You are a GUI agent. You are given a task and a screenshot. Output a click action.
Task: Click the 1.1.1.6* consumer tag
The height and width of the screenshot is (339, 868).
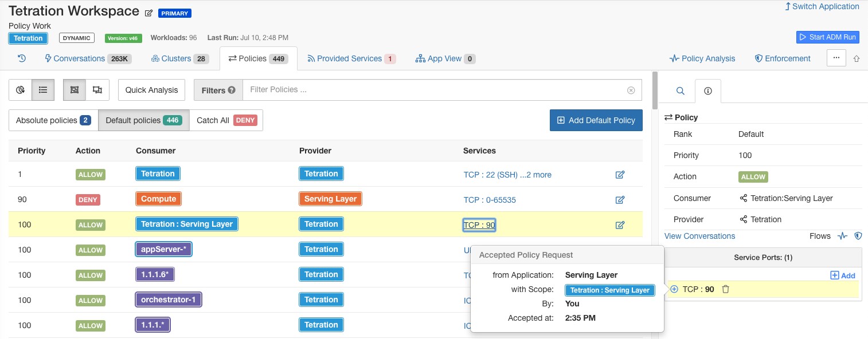(x=155, y=274)
